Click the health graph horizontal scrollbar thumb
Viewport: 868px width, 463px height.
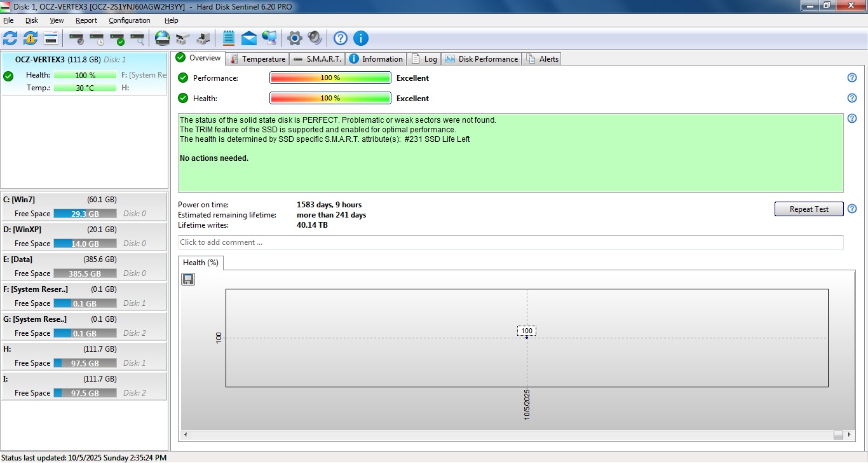tap(838, 435)
